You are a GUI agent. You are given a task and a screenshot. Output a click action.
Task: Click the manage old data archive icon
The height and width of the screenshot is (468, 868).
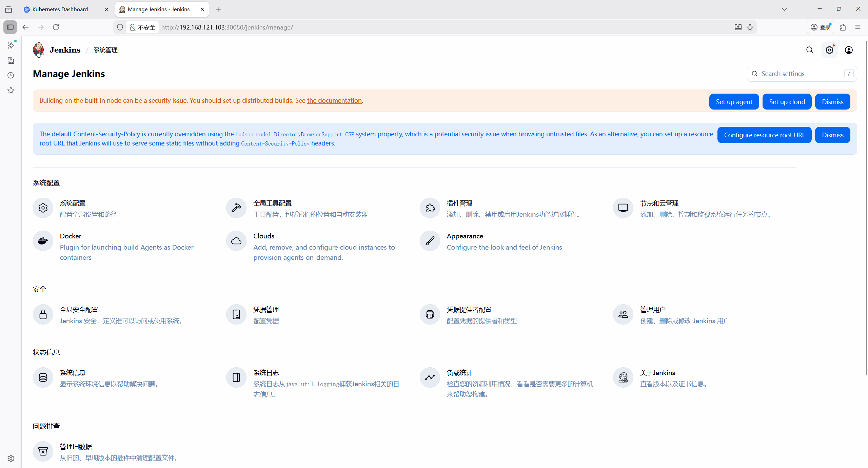pos(43,451)
